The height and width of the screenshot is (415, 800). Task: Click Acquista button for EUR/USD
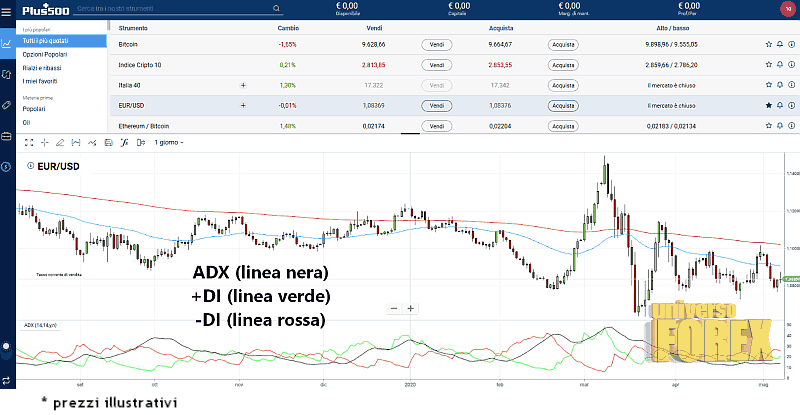pos(563,105)
